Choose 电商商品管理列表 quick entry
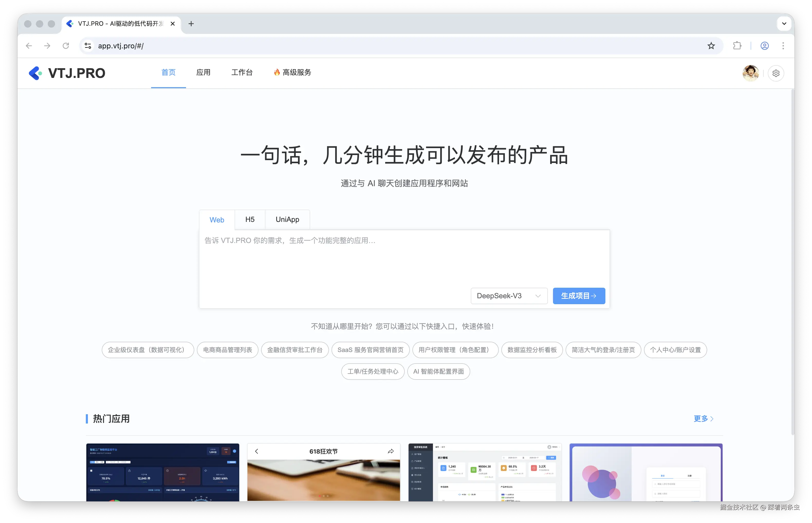The width and height of the screenshot is (812, 523). point(227,350)
